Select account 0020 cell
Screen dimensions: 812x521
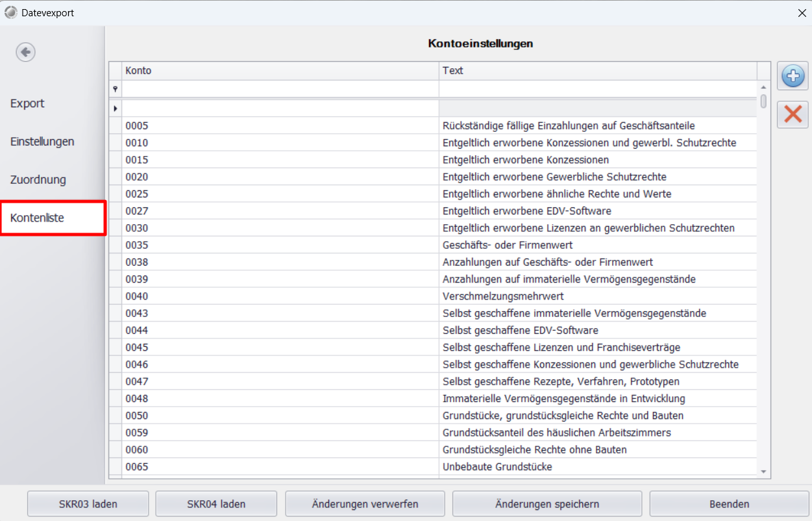[x=280, y=177]
